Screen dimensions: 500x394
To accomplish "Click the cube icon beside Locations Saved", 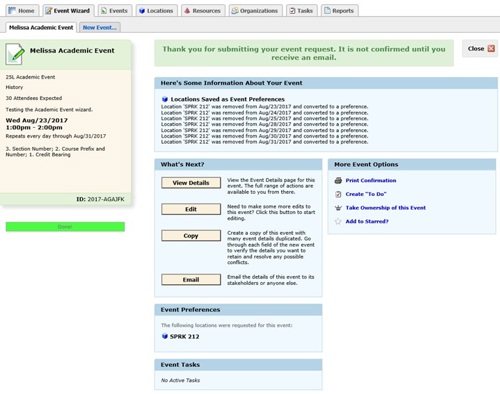I will click(165, 99).
